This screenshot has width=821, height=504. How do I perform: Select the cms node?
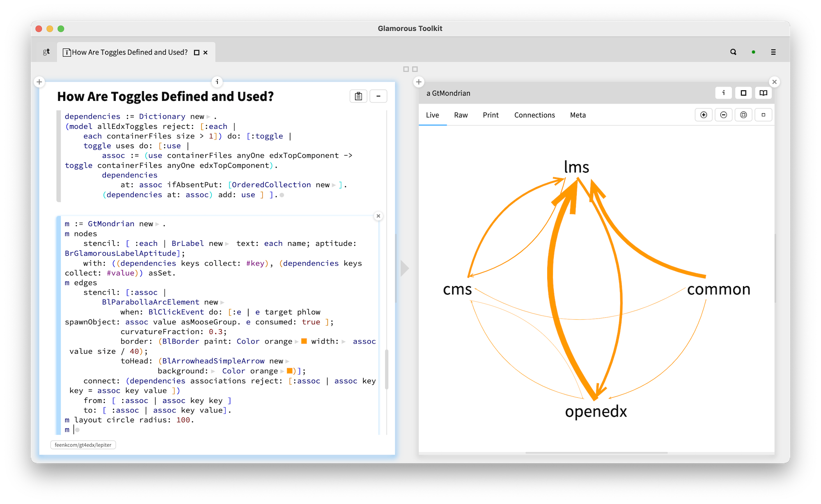[x=457, y=289]
